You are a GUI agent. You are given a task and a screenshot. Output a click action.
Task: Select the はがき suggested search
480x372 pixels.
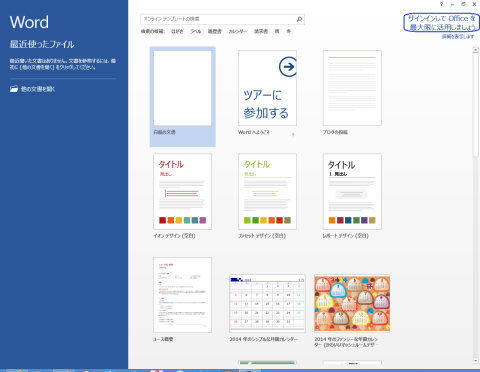pyautogui.click(x=177, y=31)
